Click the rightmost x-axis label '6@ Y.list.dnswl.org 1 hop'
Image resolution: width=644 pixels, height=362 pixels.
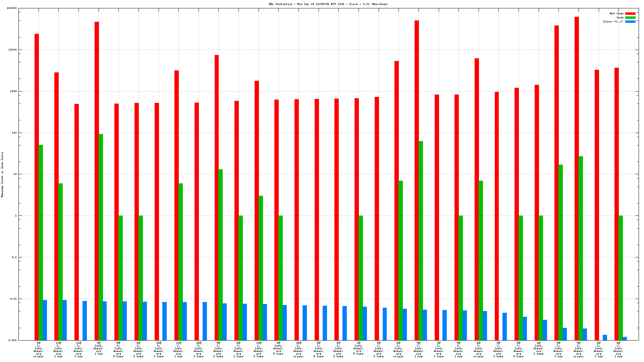pos(619,350)
